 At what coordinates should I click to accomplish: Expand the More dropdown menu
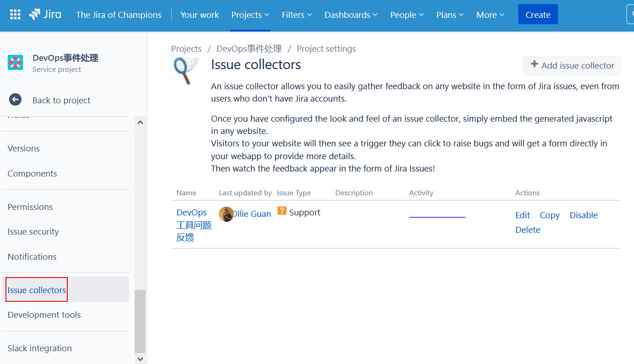[490, 15]
